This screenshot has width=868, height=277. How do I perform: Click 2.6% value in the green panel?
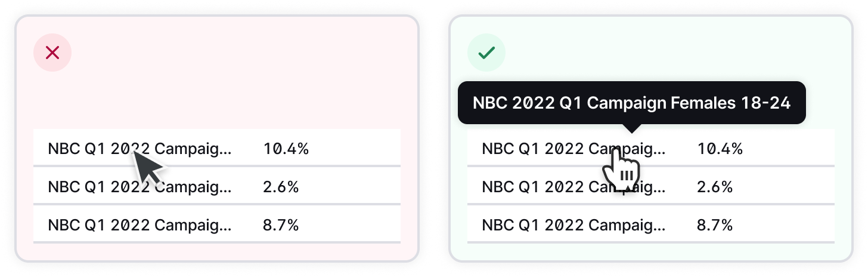(x=715, y=187)
